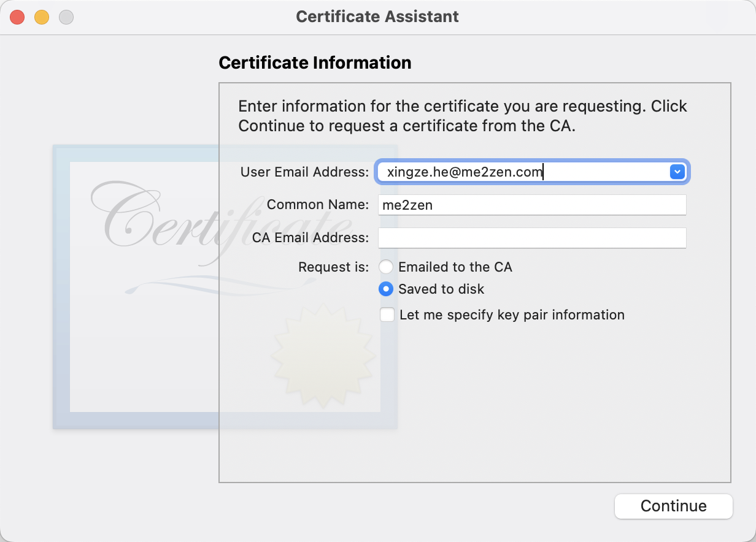
Task: Click the CA Email Address label
Action: tap(310, 238)
